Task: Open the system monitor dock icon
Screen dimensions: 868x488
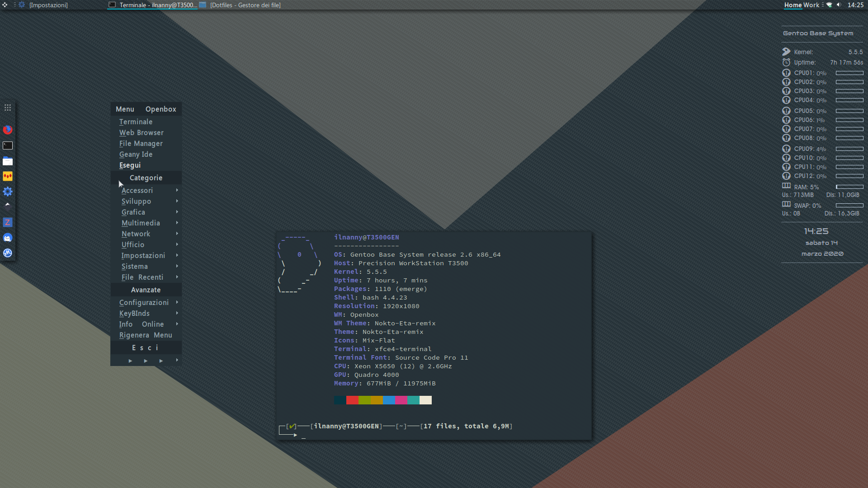Action: 8,253
